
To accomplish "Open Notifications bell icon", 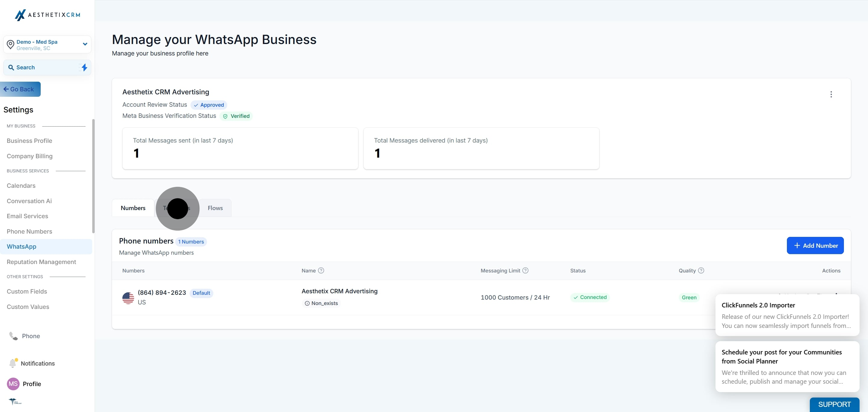I will tap(13, 363).
